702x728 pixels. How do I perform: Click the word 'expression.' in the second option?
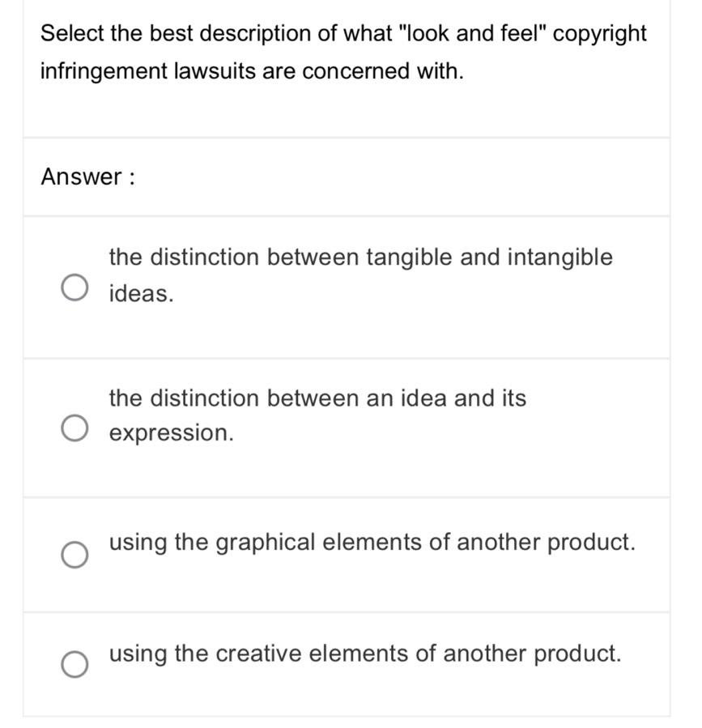click(x=172, y=432)
